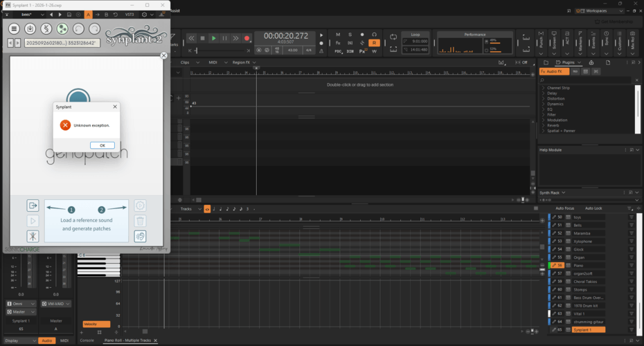Toggle the loop on/off button

click(393, 37)
